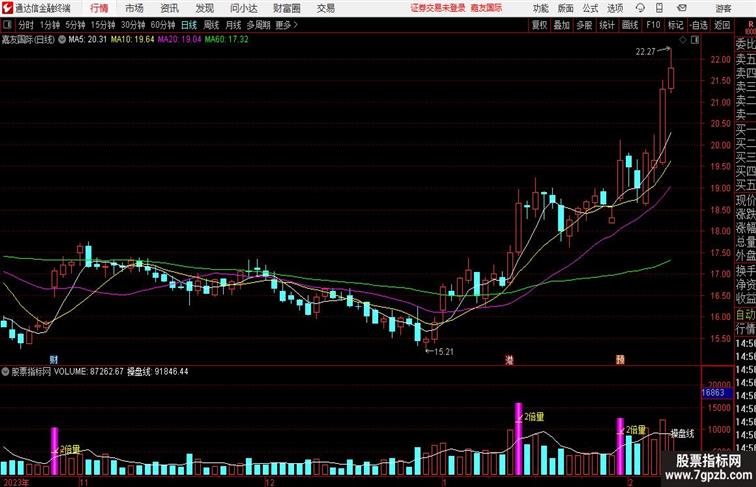Switch to the 分时 chart period
This screenshot has width=756, height=487.
click(26, 25)
